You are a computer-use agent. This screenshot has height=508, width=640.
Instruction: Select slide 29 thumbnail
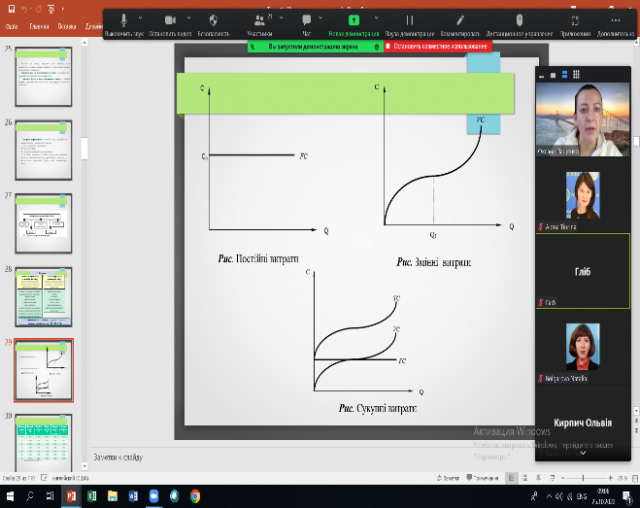(x=44, y=370)
